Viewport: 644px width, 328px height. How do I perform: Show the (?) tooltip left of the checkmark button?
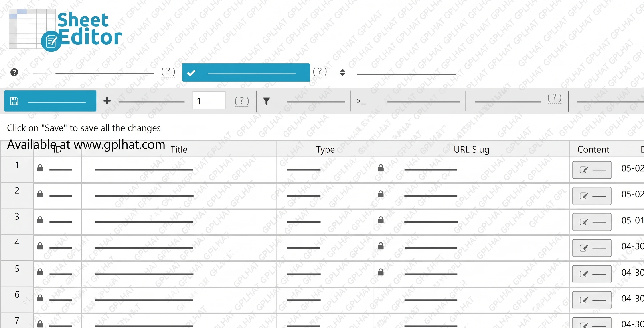[x=168, y=72]
